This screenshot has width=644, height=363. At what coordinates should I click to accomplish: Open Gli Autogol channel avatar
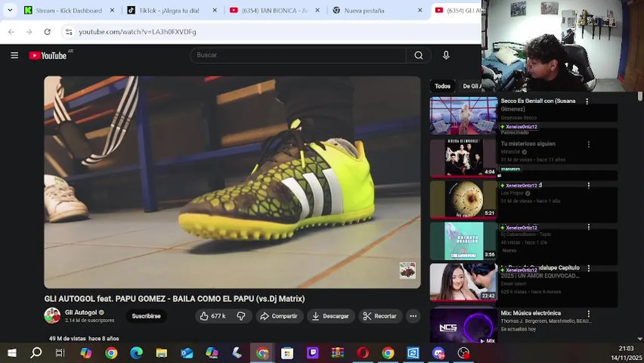(52, 316)
